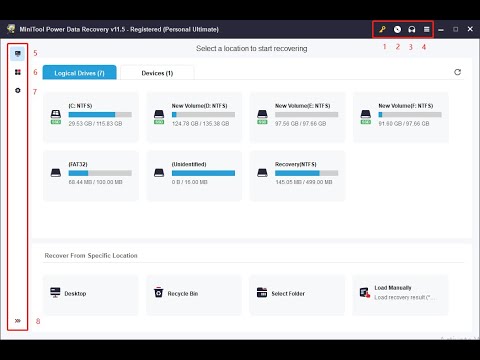
Task: Click the 124.78 GB / 135.38 GB text
Action: point(200,124)
